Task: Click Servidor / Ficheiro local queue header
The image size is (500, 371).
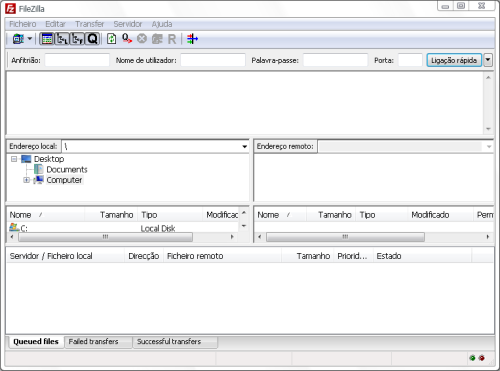Action: pos(66,256)
